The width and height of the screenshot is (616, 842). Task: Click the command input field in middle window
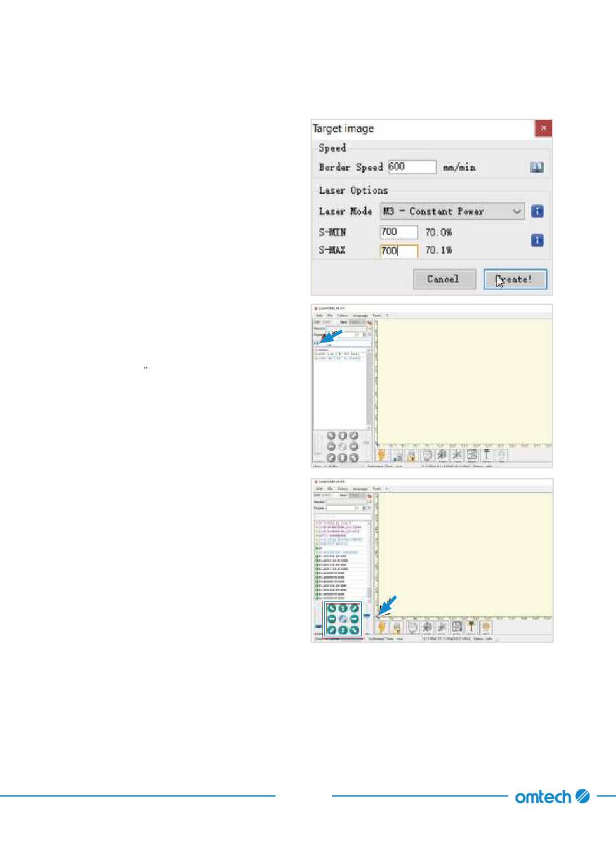[343, 343]
